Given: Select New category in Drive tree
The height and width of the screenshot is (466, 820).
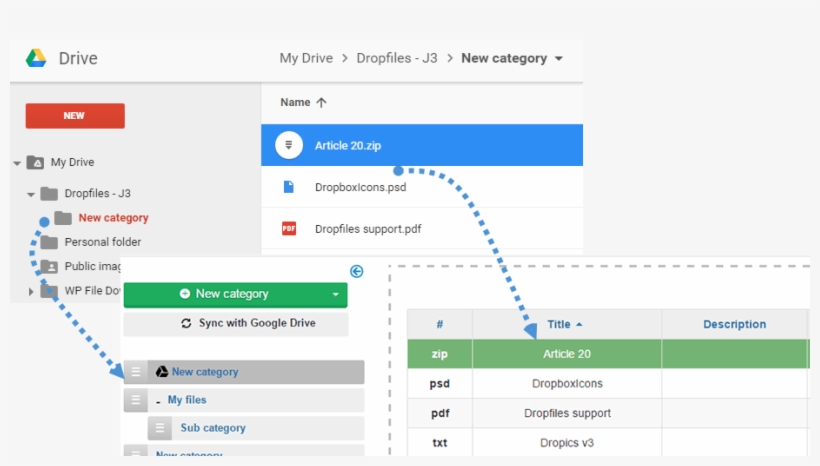Looking at the screenshot, I should tap(113, 218).
